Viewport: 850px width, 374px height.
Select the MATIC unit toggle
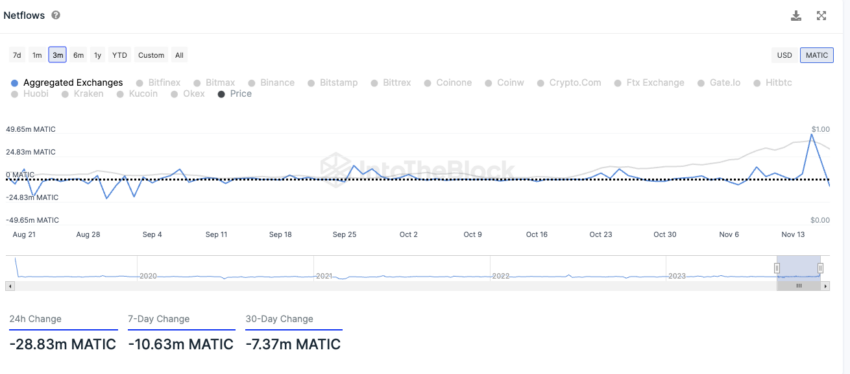[817, 55]
